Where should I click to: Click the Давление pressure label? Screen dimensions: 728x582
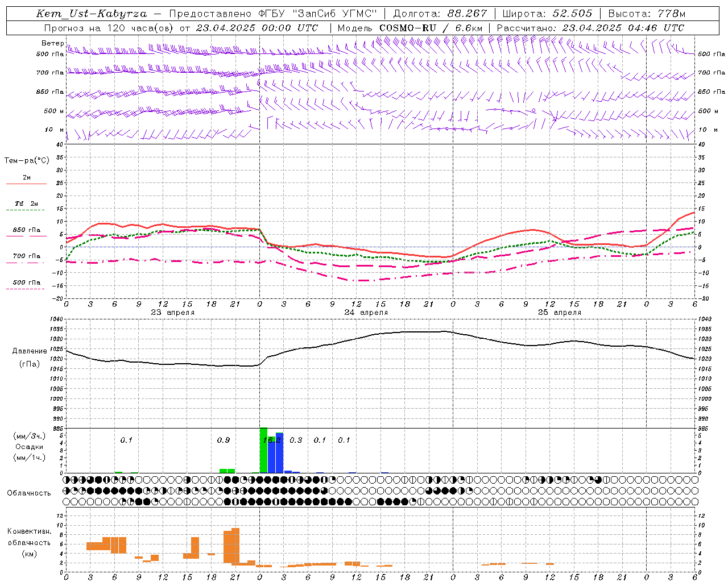click(x=30, y=351)
